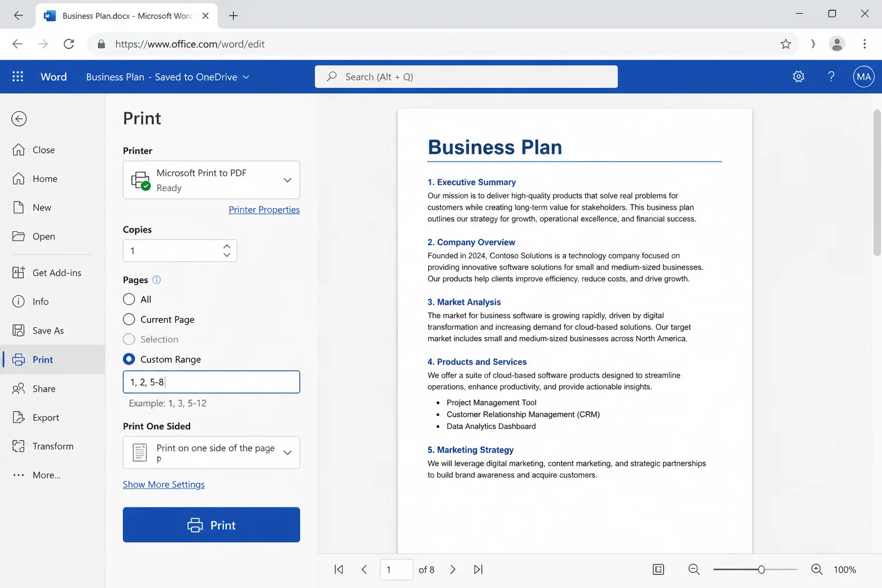This screenshot has height=588, width=882.
Task: Zoom in with magnifier plus icon
Action: tap(817, 570)
